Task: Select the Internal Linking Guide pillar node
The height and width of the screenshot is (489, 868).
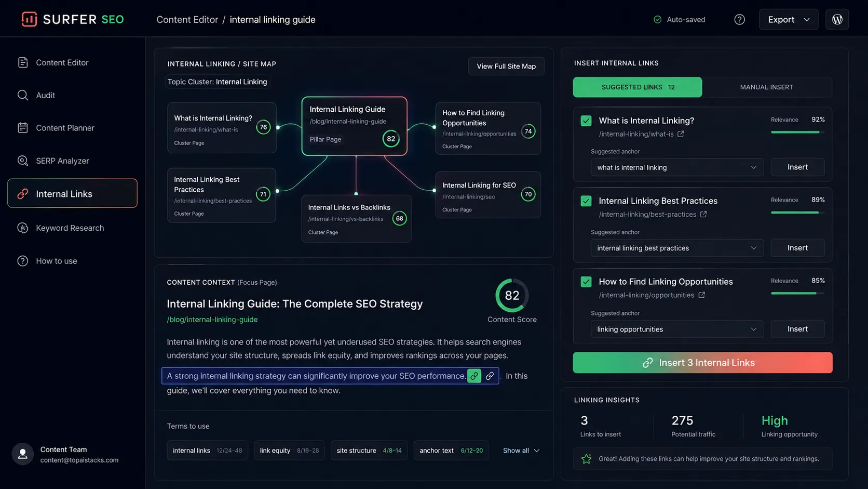Action: click(354, 126)
